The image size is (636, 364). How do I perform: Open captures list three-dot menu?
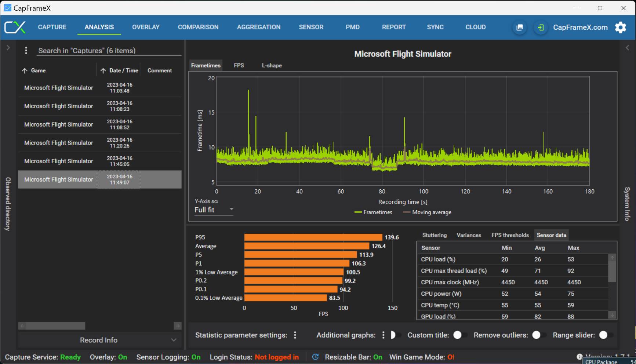(x=26, y=51)
